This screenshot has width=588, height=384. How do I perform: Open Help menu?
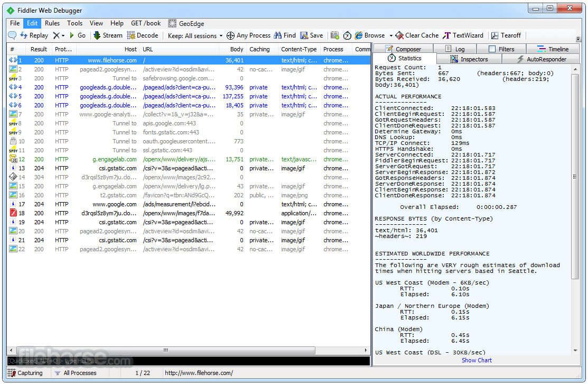(117, 23)
